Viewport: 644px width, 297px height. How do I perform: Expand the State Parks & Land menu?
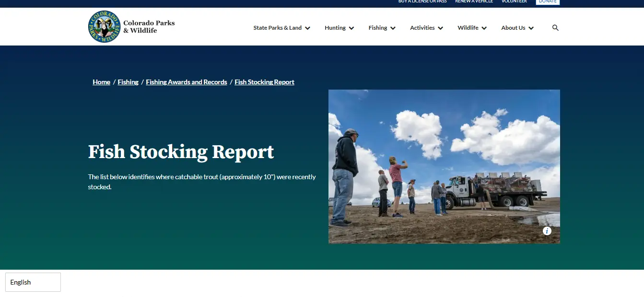pyautogui.click(x=282, y=28)
